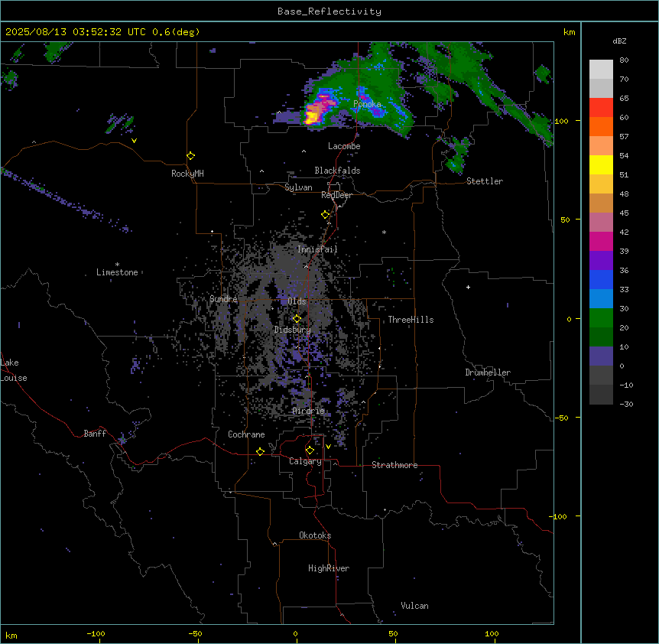Click the white plus marker north of Drumheller

pos(468,287)
